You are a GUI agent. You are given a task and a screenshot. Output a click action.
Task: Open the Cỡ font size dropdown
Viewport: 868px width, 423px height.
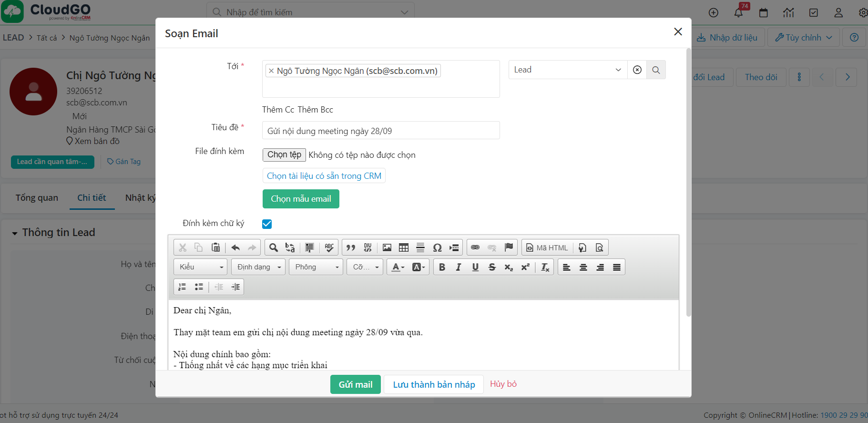click(x=365, y=267)
